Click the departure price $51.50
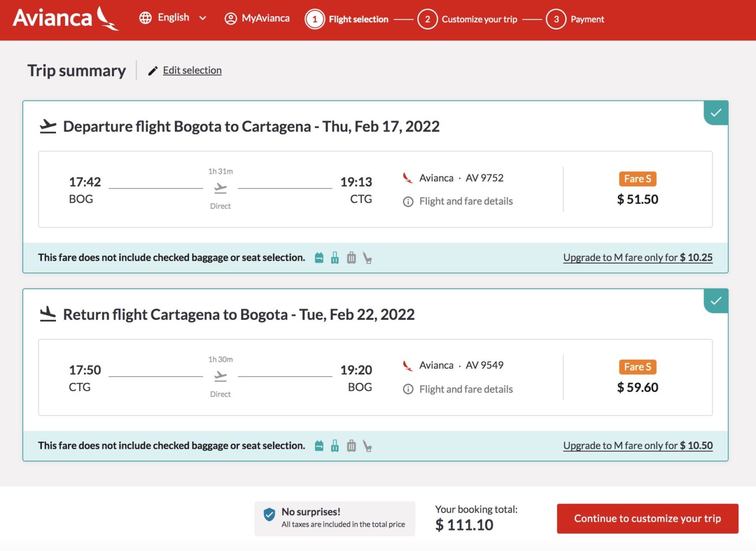This screenshot has height=551, width=756. click(638, 199)
